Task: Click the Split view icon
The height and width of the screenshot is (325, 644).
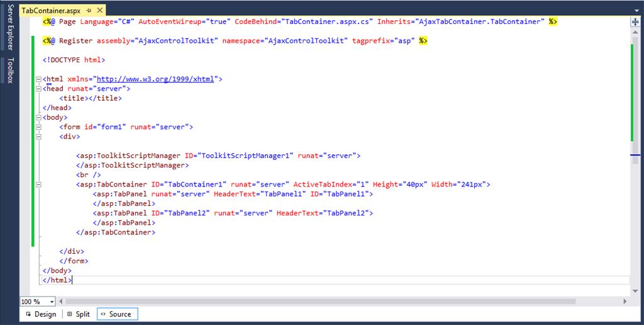Action: (69, 314)
